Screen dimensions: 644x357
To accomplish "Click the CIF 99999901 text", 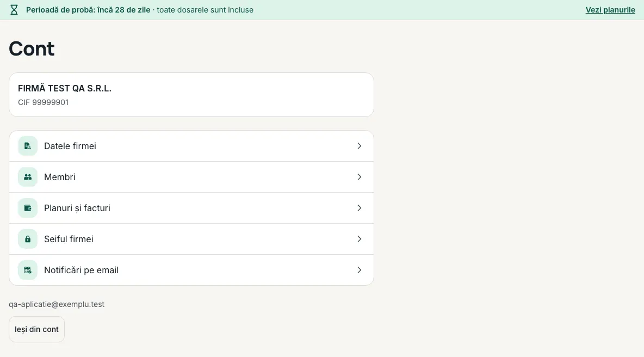I will coord(43,102).
